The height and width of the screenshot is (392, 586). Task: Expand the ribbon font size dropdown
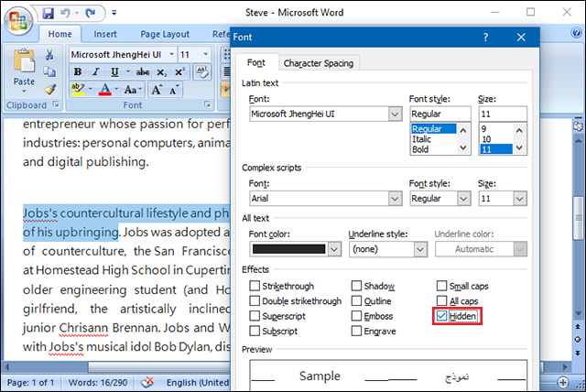click(205, 55)
